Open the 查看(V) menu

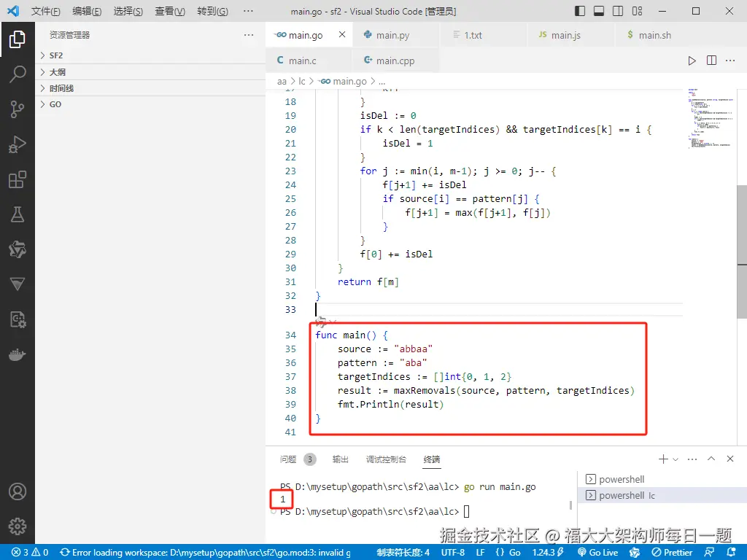click(x=170, y=11)
